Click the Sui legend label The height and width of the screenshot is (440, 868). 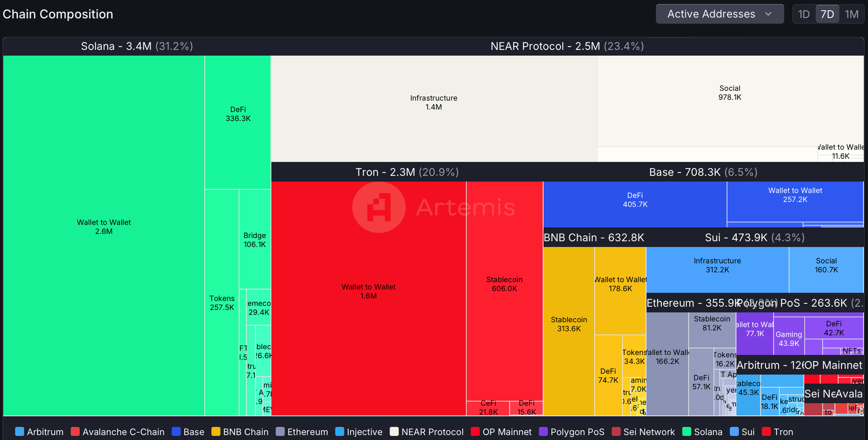coord(748,432)
